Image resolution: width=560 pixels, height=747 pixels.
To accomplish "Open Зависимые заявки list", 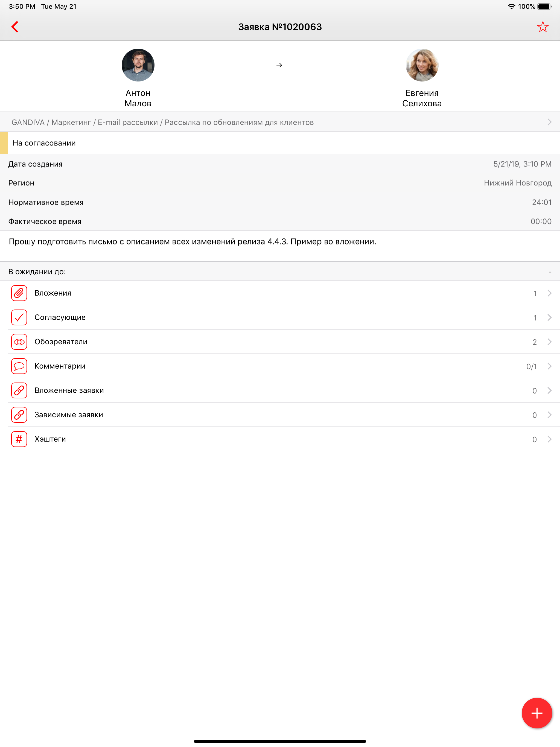I will 280,415.
